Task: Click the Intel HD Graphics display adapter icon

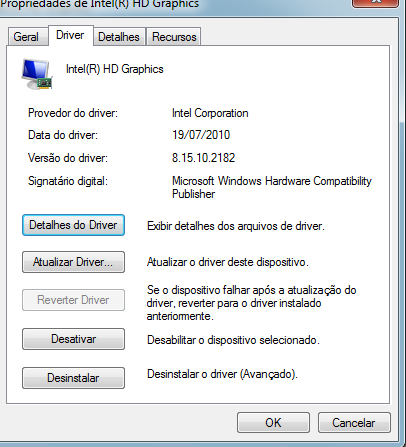Action: coord(37,74)
